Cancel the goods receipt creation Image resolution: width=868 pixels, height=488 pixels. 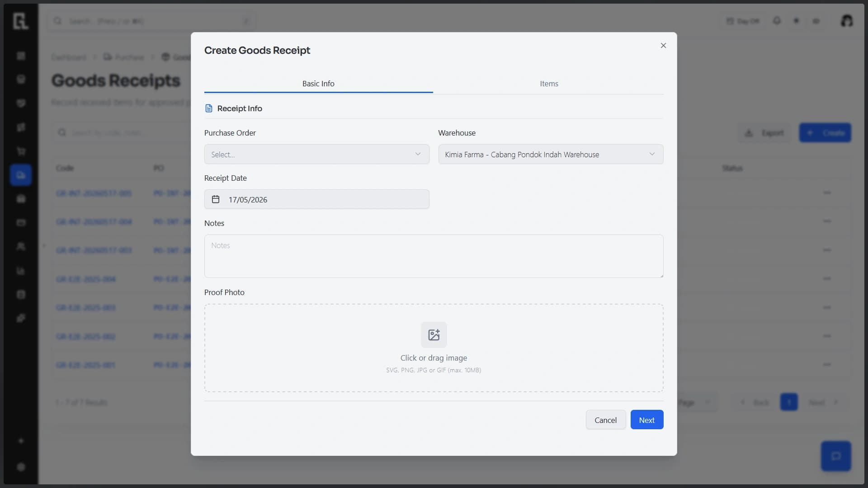pyautogui.click(x=605, y=420)
